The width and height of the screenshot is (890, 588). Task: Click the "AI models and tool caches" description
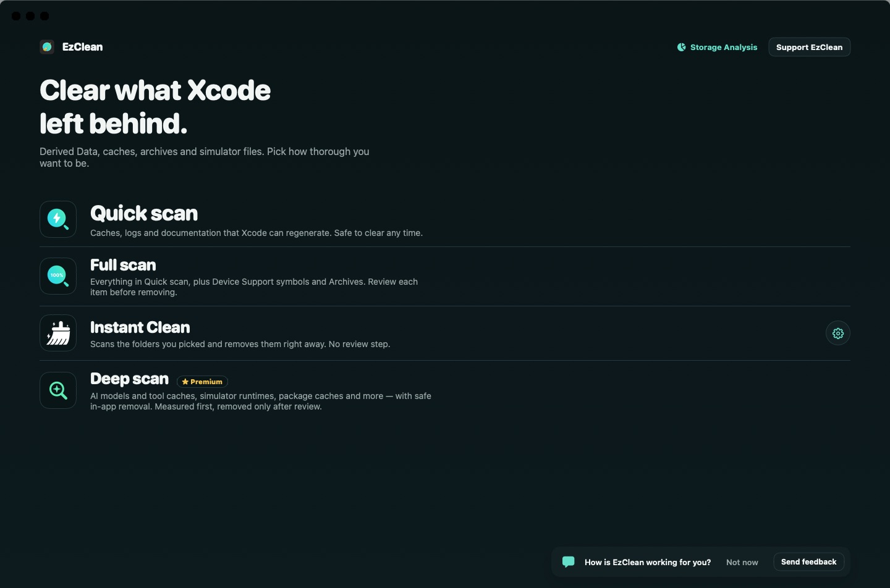click(x=261, y=401)
